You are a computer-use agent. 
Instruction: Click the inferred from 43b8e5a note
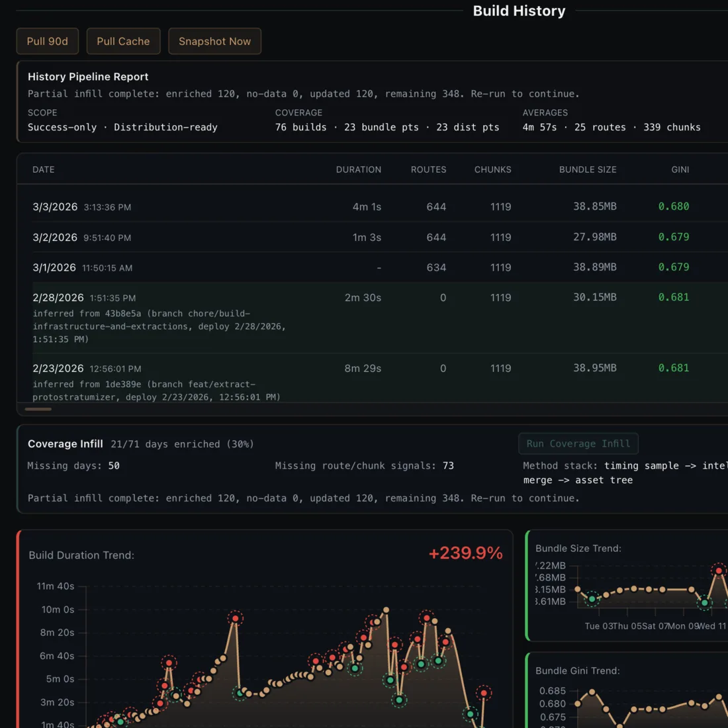coord(159,326)
